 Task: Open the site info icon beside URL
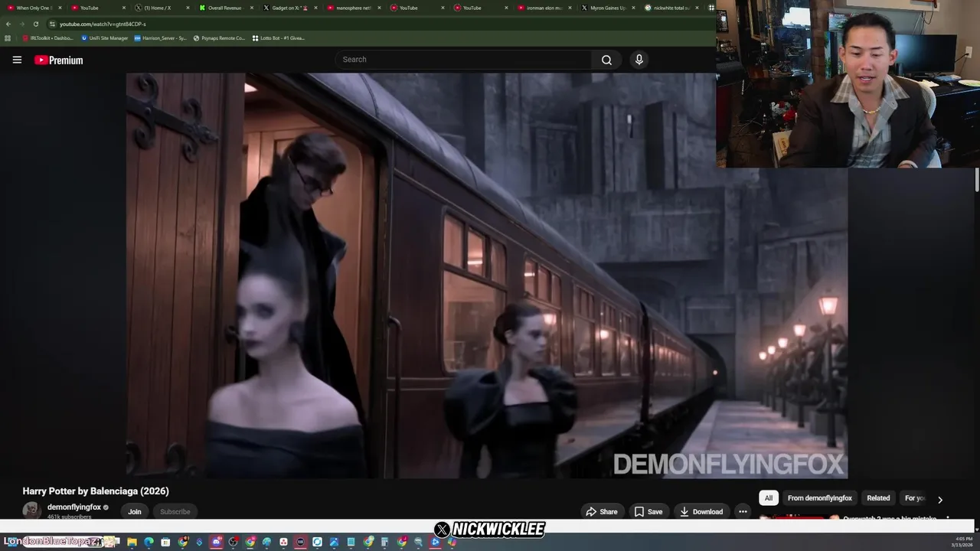click(52, 24)
